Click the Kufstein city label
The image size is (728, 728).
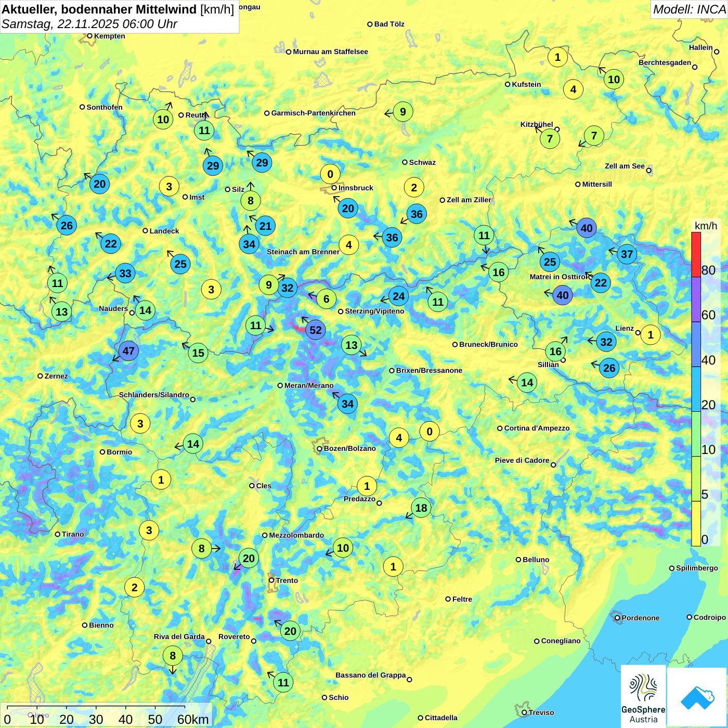click(526, 84)
